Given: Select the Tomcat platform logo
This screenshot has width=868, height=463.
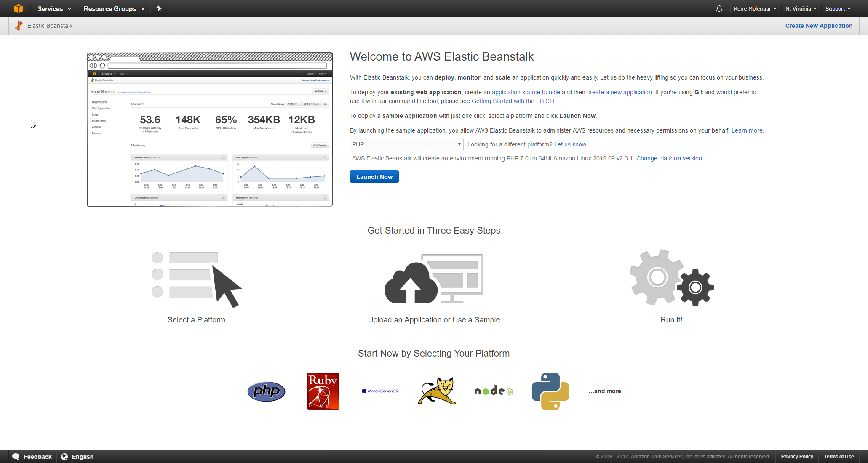Looking at the screenshot, I should coord(437,391).
